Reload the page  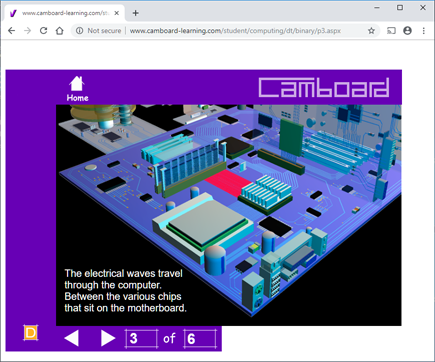[x=43, y=31]
